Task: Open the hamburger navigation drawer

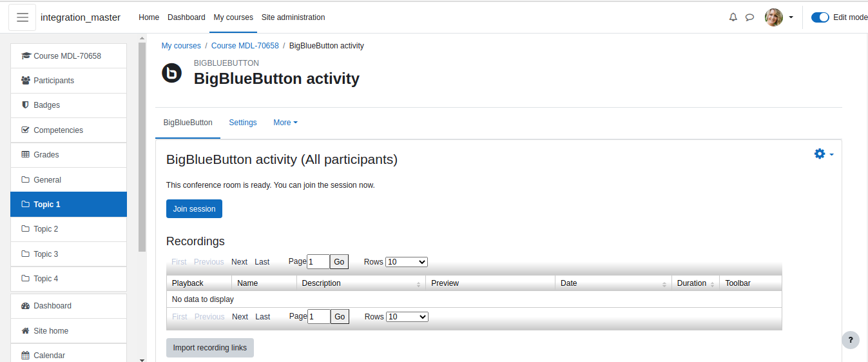Action: (x=23, y=17)
